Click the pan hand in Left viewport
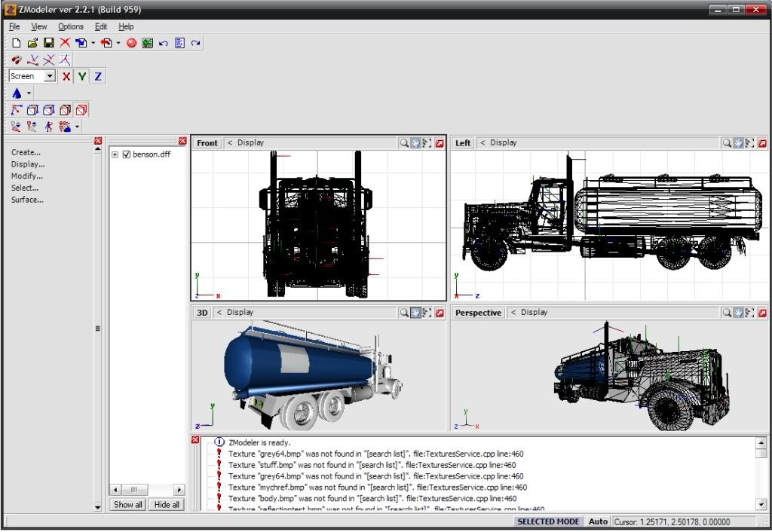This screenshot has width=772, height=532. tap(738, 142)
